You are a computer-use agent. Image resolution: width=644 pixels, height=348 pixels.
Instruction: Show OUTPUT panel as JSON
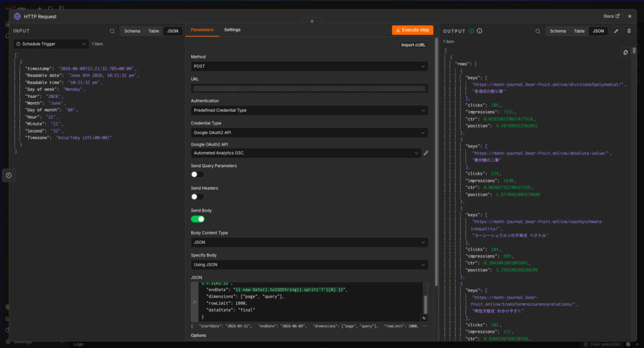(x=598, y=31)
